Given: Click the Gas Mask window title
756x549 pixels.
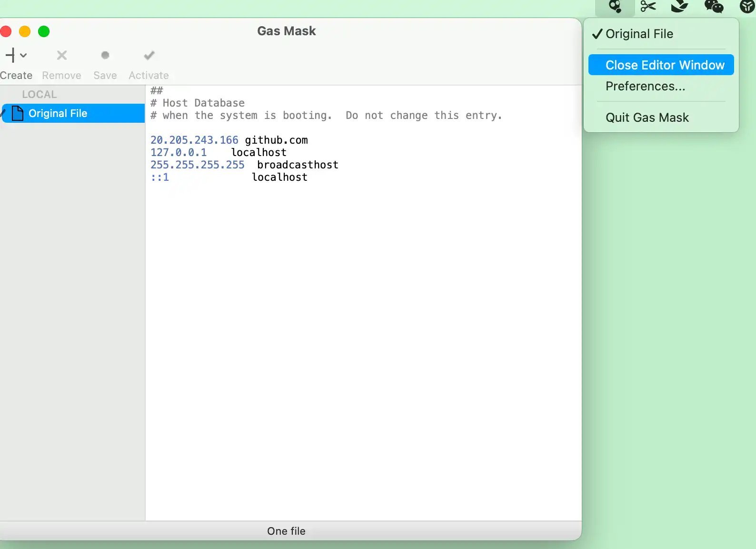Looking at the screenshot, I should (x=287, y=31).
